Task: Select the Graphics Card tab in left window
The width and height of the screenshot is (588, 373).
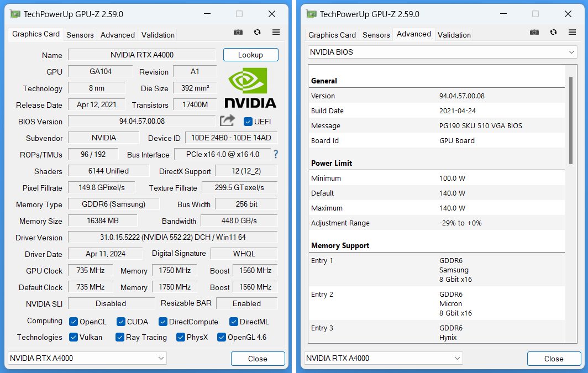Action: (36, 34)
